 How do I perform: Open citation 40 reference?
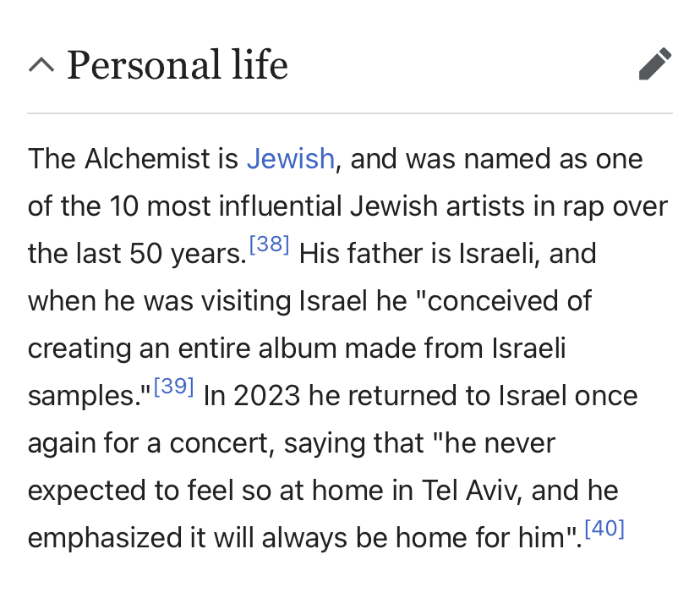(604, 529)
